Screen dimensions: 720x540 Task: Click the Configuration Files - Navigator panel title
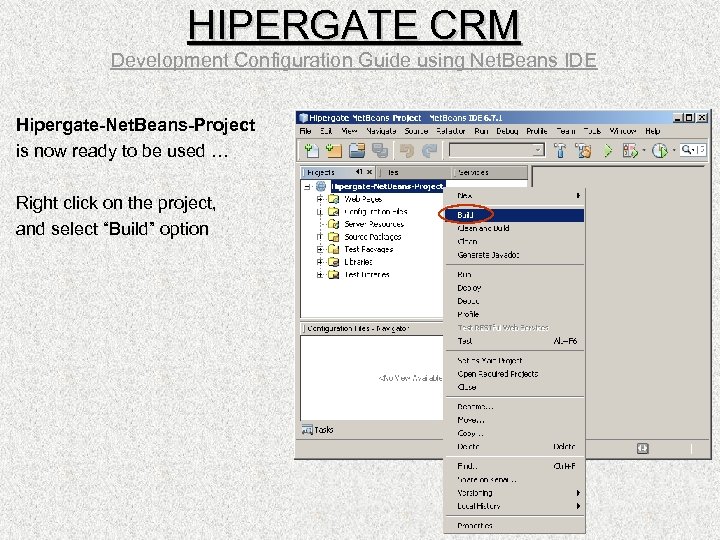358,329
